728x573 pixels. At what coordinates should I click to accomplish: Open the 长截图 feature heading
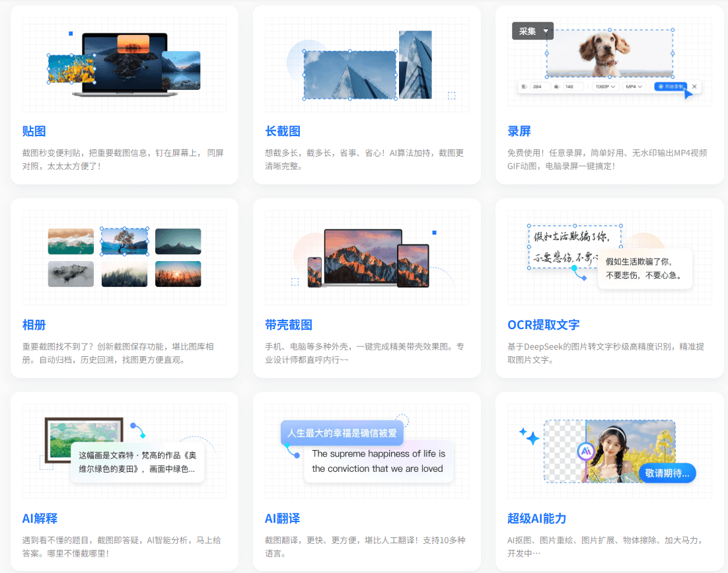[x=283, y=132]
